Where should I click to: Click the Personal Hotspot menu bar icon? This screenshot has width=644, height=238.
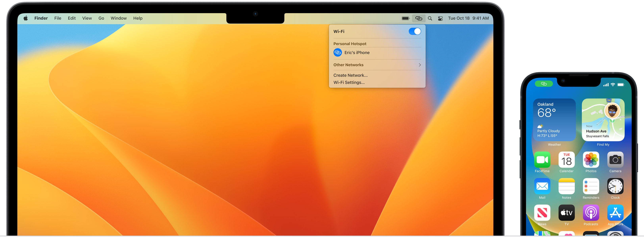tap(418, 18)
